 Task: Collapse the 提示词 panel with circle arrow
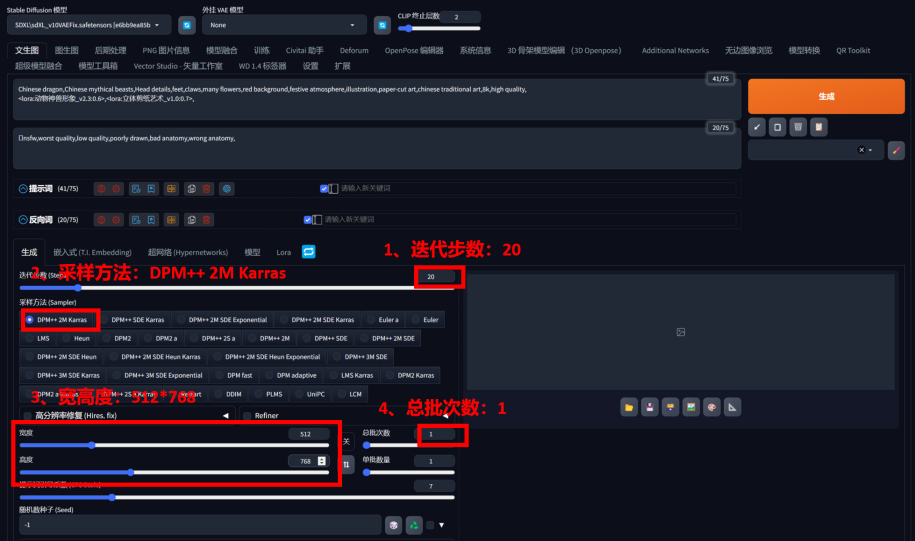click(x=23, y=189)
